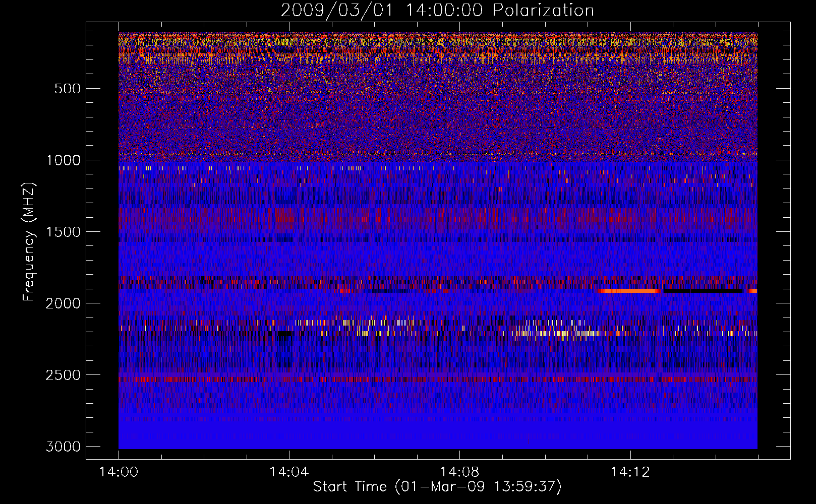The image size is (816, 504).
Task: Click the 14:00 time tick label
Action: (119, 472)
